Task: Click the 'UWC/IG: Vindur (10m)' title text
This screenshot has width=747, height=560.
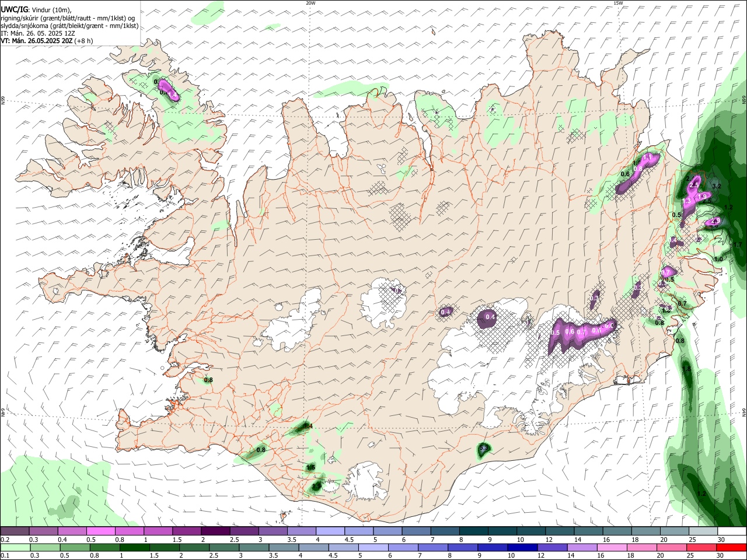Action: coord(36,9)
